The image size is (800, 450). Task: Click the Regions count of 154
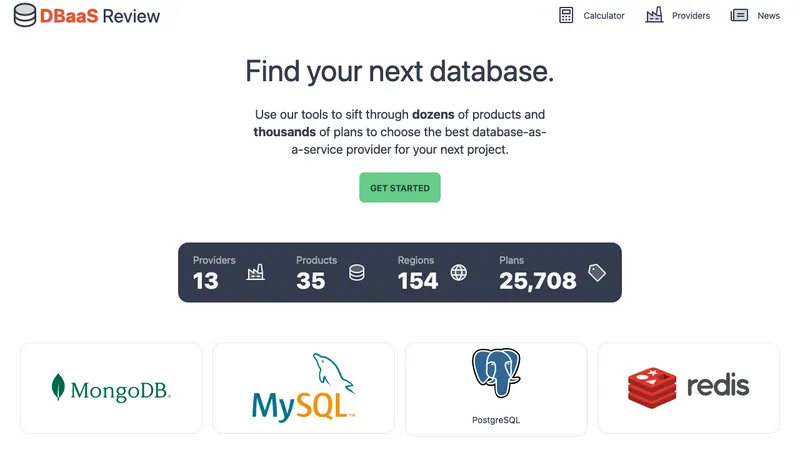(x=418, y=281)
